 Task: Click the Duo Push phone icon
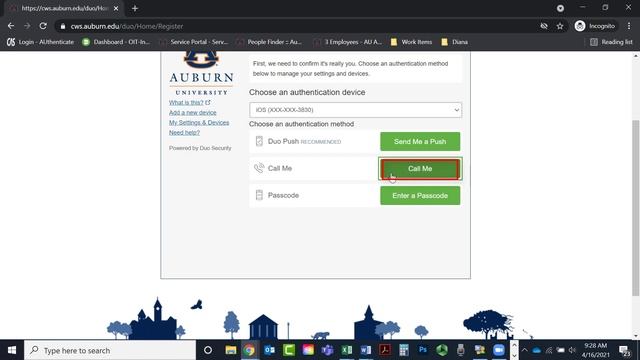[x=259, y=141]
